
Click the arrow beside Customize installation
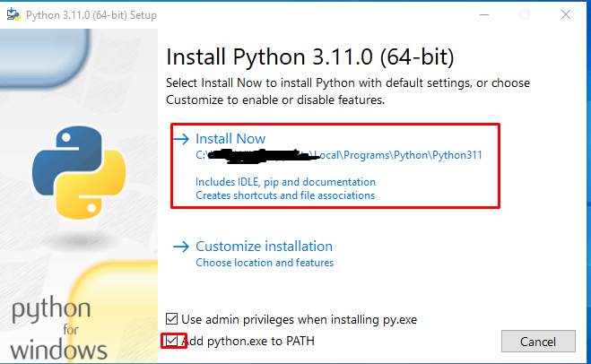click(181, 247)
